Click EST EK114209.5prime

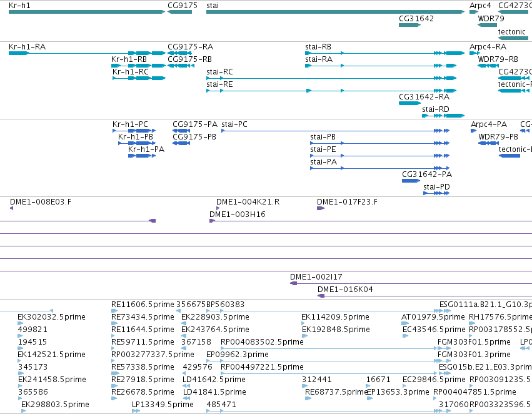point(304,323)
